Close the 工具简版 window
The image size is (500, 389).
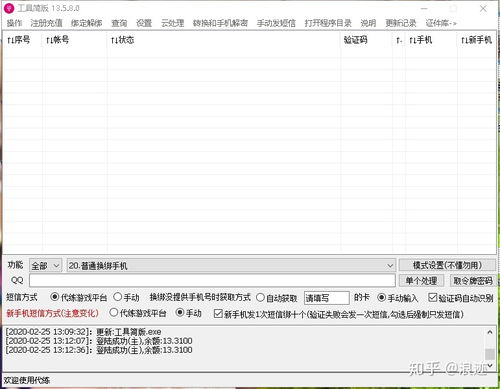483,8
